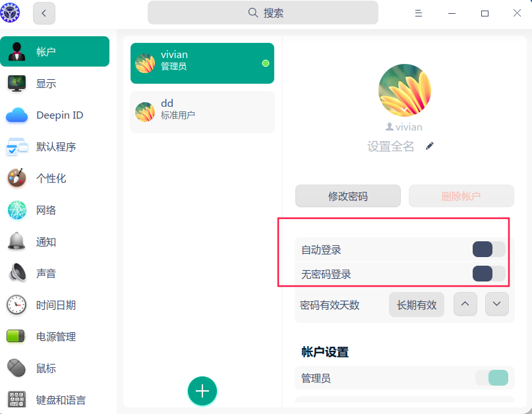Click the 搜索 search field
Viewport: 532px width, 414px height.
tap(263, 13)
